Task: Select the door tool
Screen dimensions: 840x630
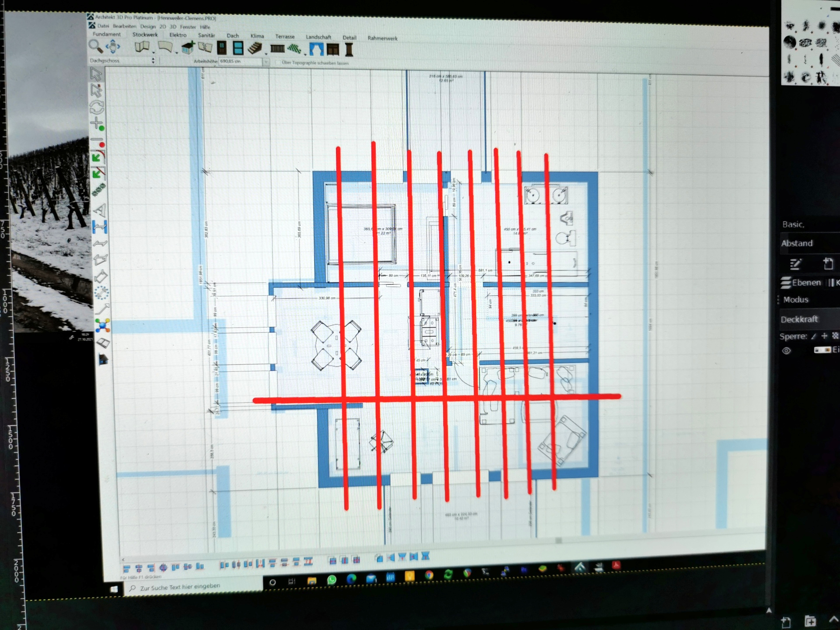Action: (222, 48)
